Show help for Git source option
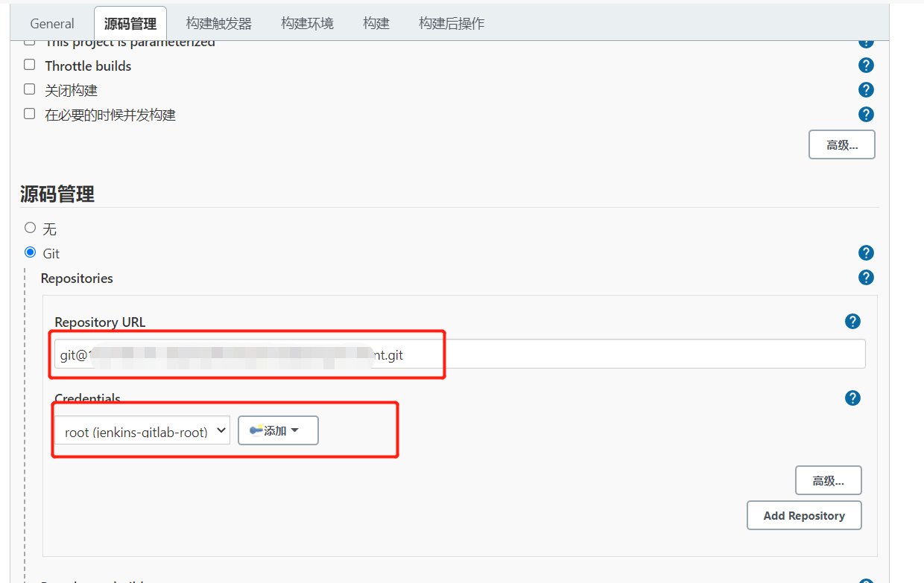Viewport: 924px width, 583px height. tap(866, 253)
